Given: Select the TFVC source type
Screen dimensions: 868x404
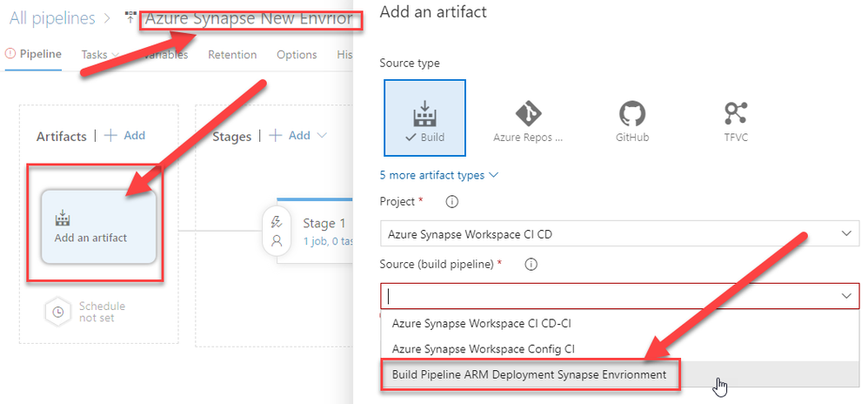Looking at the screenshot, I should pos(736,117).
